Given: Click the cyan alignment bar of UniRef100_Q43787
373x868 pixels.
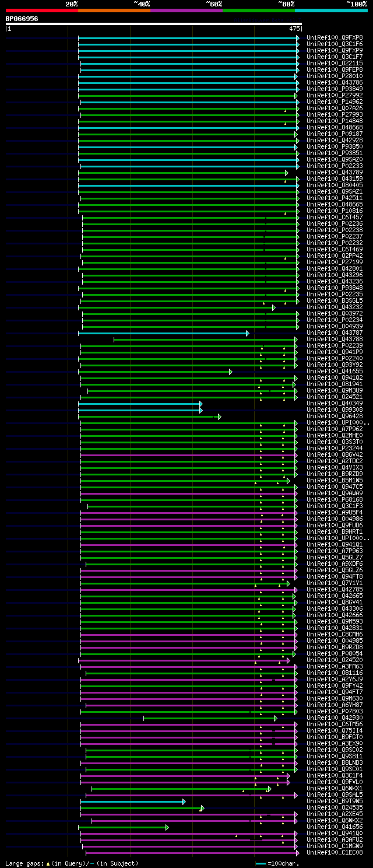Looking at the screenshot, I should [x=164, y=333].
